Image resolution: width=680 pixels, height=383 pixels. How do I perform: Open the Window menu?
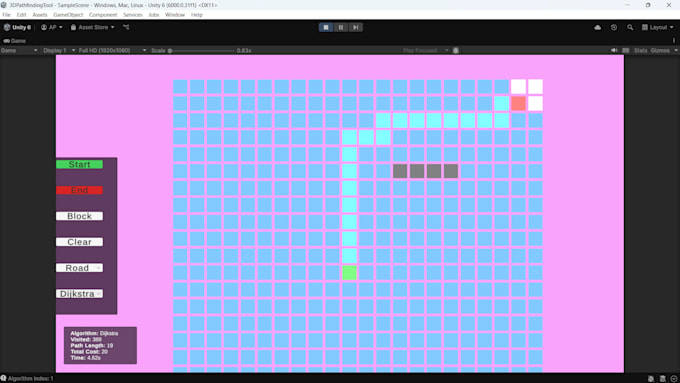(x=175, y=15)
